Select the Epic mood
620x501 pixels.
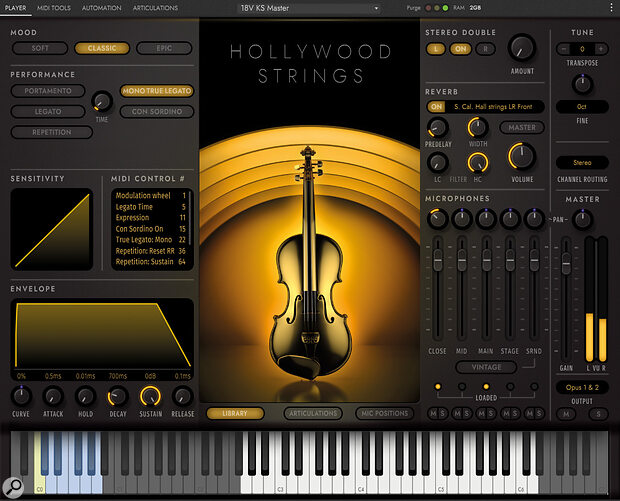click(164, 48)
